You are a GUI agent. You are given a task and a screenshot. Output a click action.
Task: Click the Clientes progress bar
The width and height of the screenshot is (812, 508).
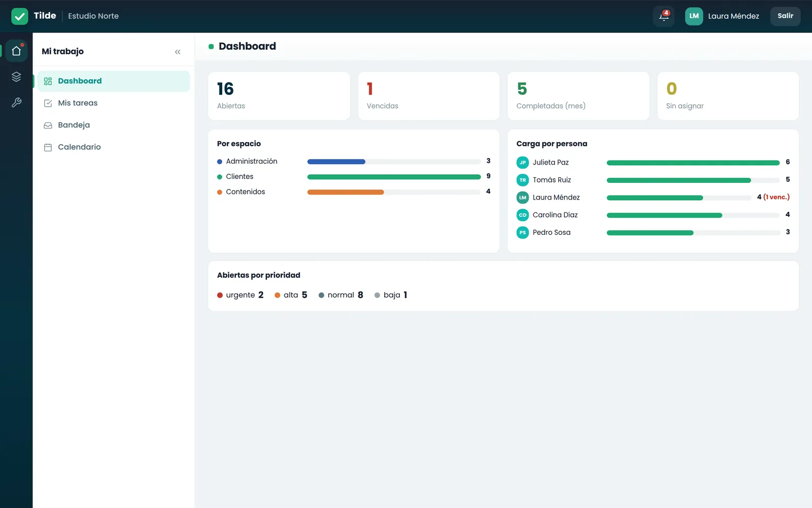click(x=394, y=177)
